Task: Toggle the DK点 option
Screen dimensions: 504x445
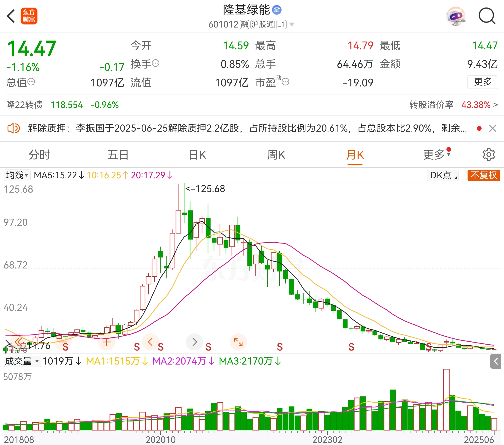Action: 443,175
